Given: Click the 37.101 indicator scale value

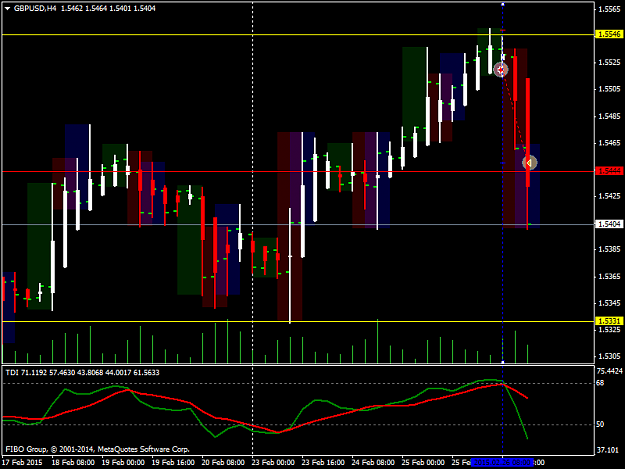Looking at the screenshot, I should click(x=608, y=451).
